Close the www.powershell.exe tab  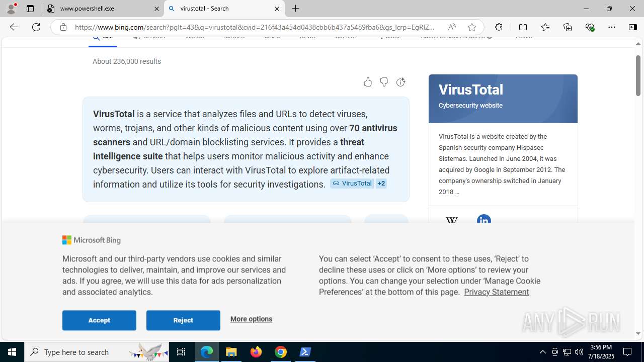156,9
